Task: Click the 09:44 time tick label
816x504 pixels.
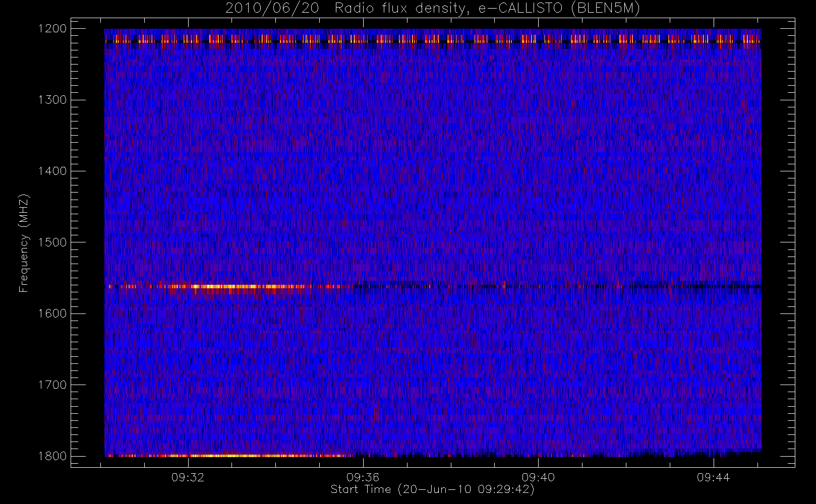Action: pyautogui.click(x=713, y=477)
